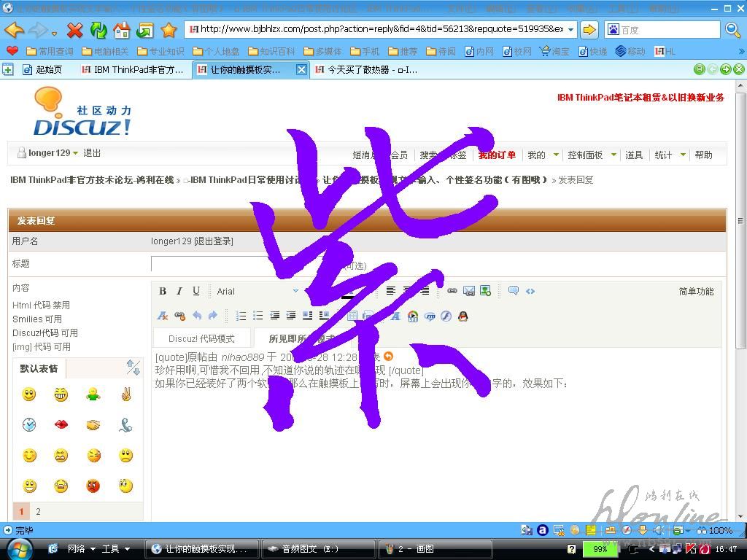The height and width of the screenshot is (560, 747).
Task: Click 退出 logout link
Action: coord(92,153)
